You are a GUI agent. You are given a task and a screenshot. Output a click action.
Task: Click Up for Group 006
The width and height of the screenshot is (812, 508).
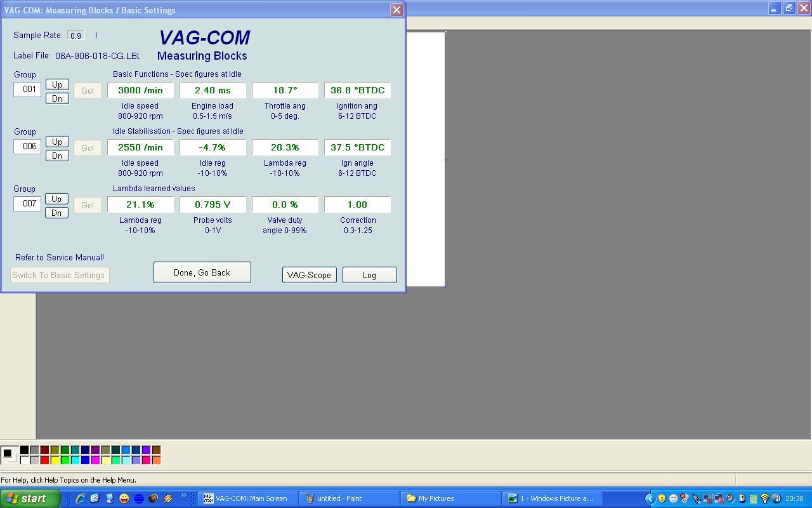57,142
